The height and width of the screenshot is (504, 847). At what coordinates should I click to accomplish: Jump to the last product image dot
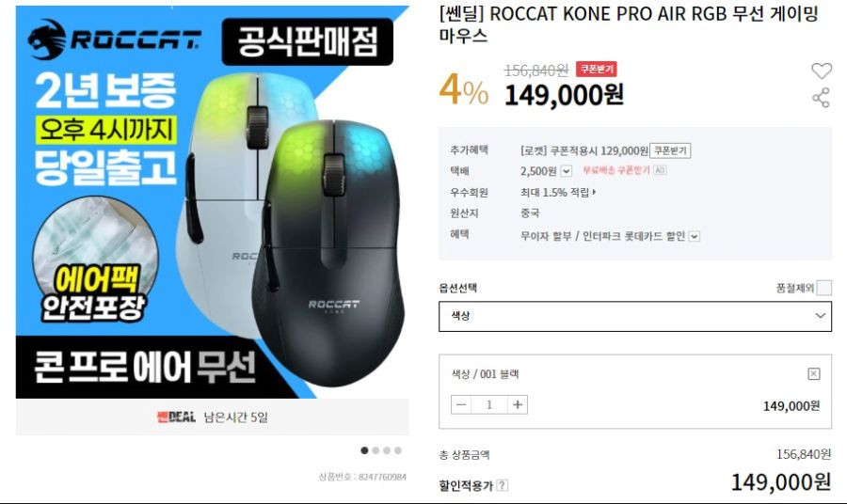click(398, 450)
